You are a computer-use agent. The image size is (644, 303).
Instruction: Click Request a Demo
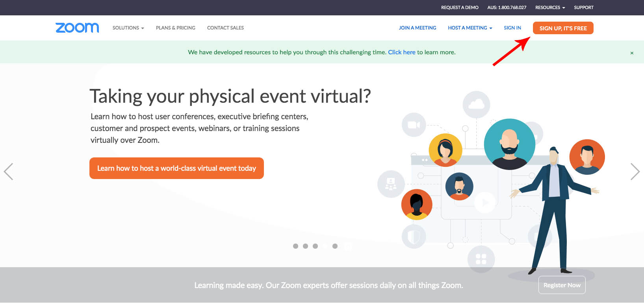[460, 7]
